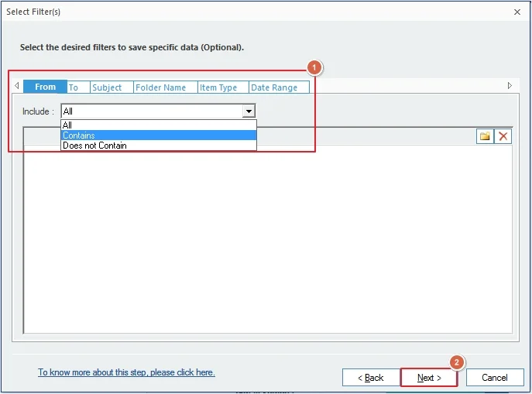Open the Folder Name tab
Screen dimensions: 532x394
[165, 87]
